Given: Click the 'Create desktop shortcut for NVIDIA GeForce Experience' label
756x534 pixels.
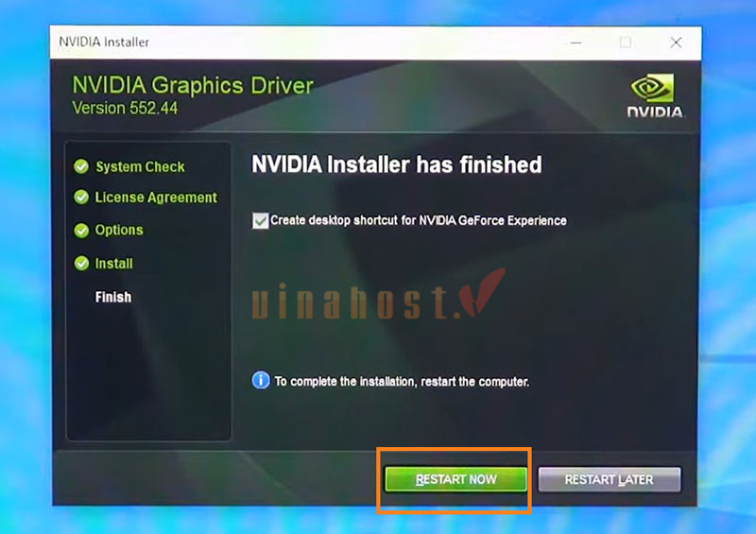Looking at the screenshot, I should pos(419,220).
